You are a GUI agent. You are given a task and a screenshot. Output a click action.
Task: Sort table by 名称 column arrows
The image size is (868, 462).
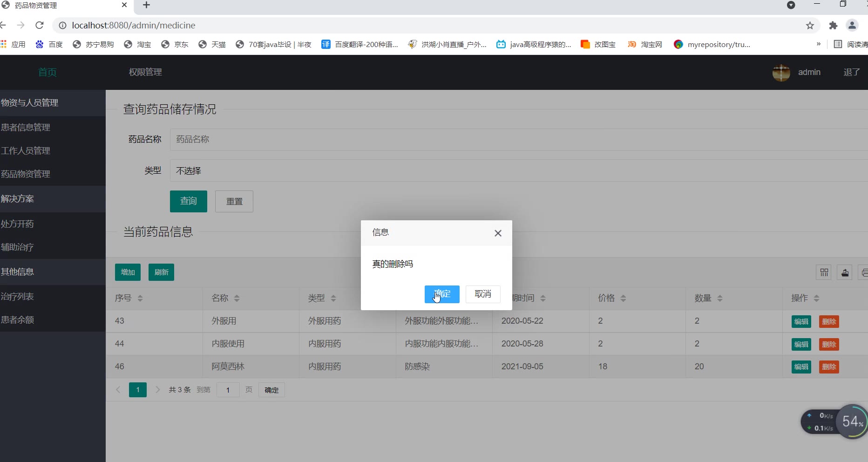237,298
